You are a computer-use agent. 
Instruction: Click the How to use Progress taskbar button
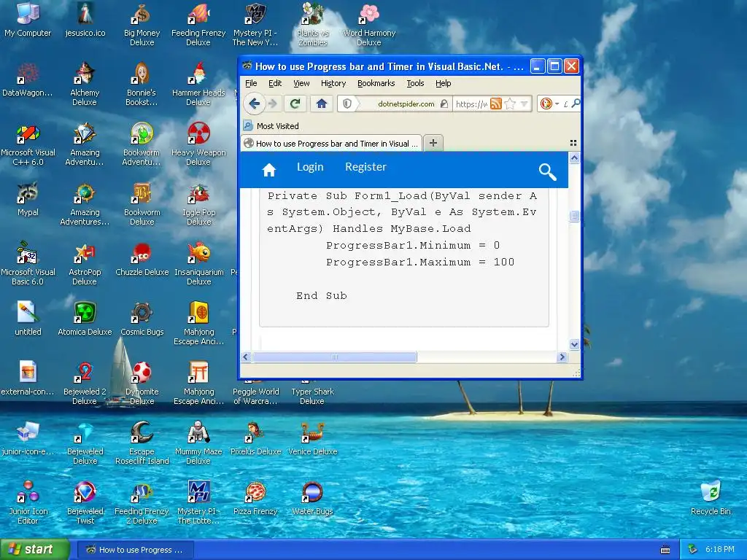(135, 550)
